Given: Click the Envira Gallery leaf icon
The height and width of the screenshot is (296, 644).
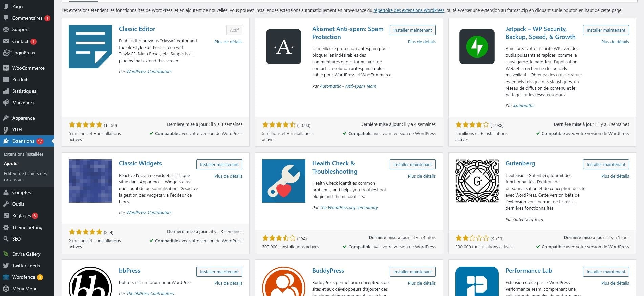Looking at the screenshot, I should [6, 254].
